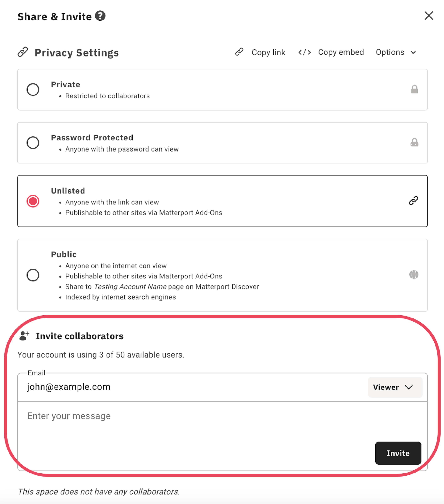Click the Password Protected lock icon
The width and height of the screenshot is (444, 504).
(x=414, y=143)
